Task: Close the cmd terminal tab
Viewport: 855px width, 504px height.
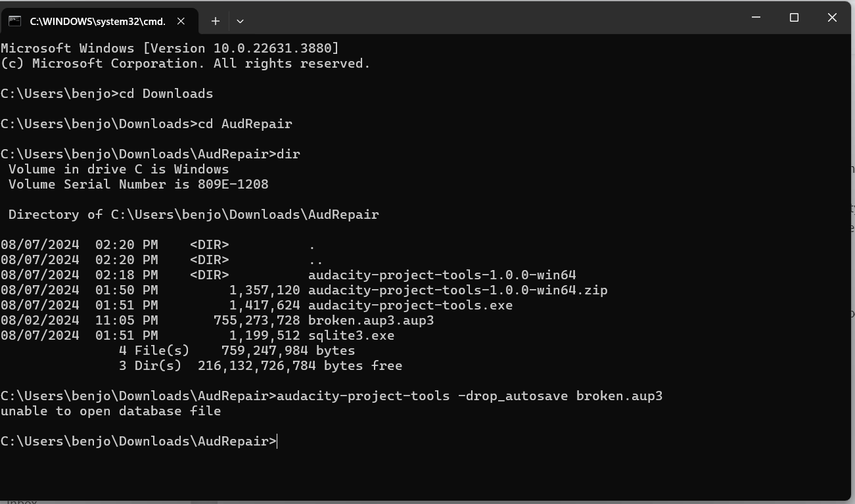Action: (x=181, y=21)
